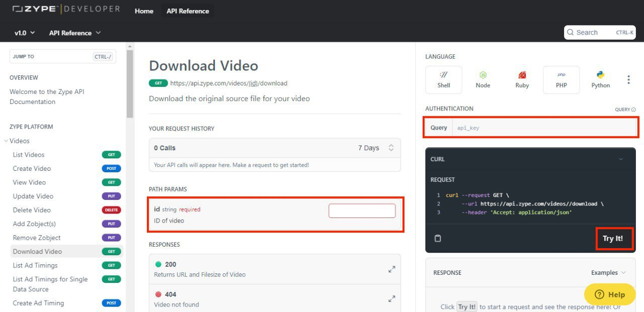644x312 pixels.
Task: Select the Shell language icon
Action: [x=443, y=80]
